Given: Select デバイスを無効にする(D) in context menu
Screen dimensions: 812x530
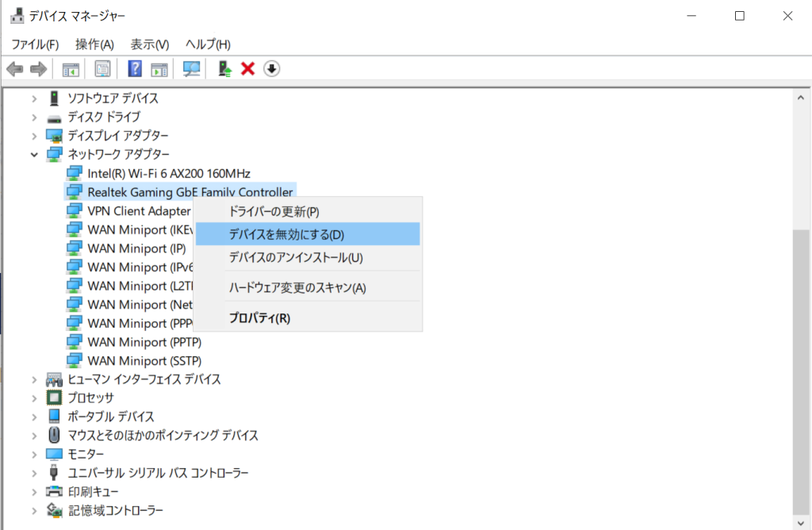Looking at the screenshot, I should tap(287, 235).
